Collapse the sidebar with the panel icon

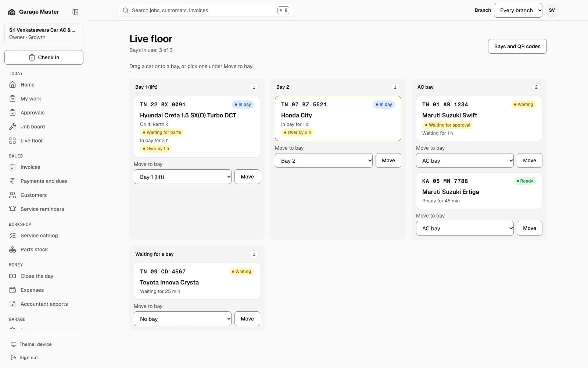click(75, 12)
